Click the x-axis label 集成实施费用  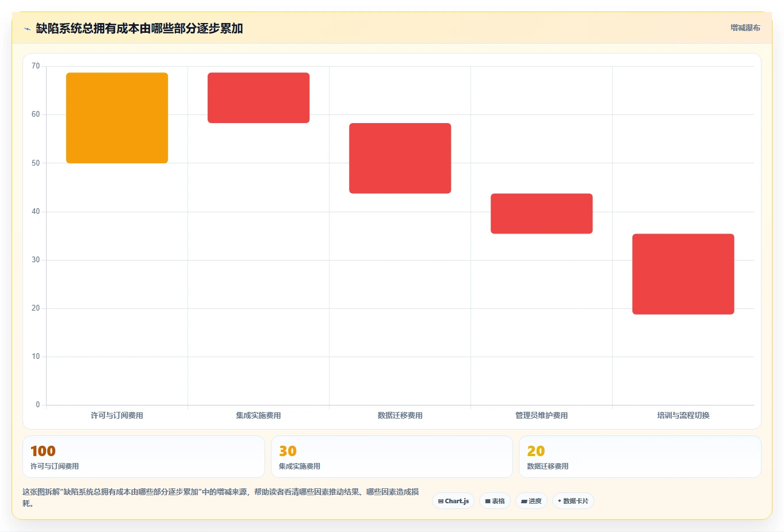258,415
